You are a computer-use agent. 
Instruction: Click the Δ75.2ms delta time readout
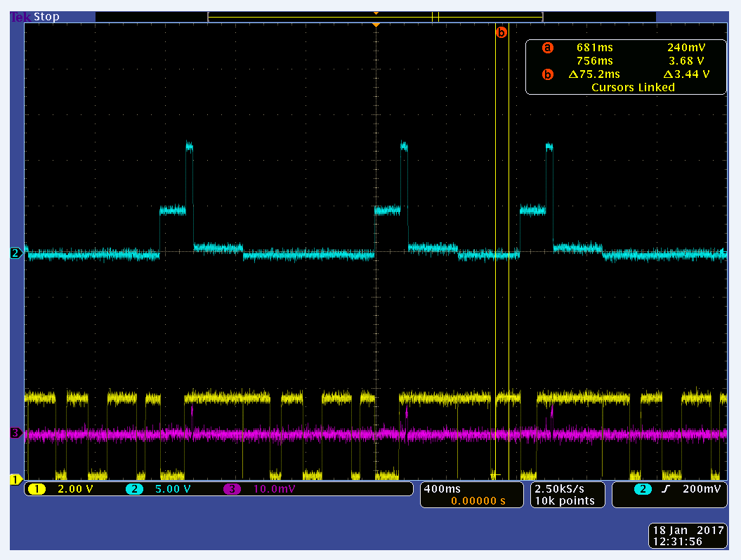pos(594,74)
